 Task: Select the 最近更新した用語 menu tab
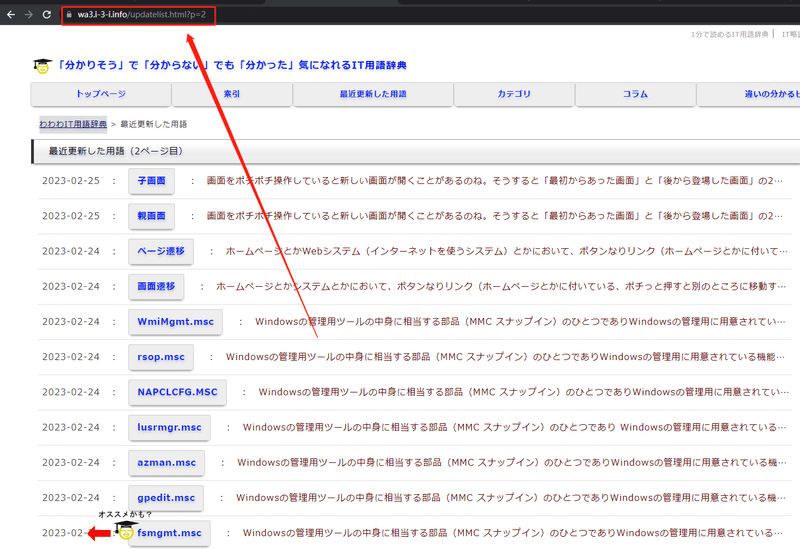[x=373, y=94]
